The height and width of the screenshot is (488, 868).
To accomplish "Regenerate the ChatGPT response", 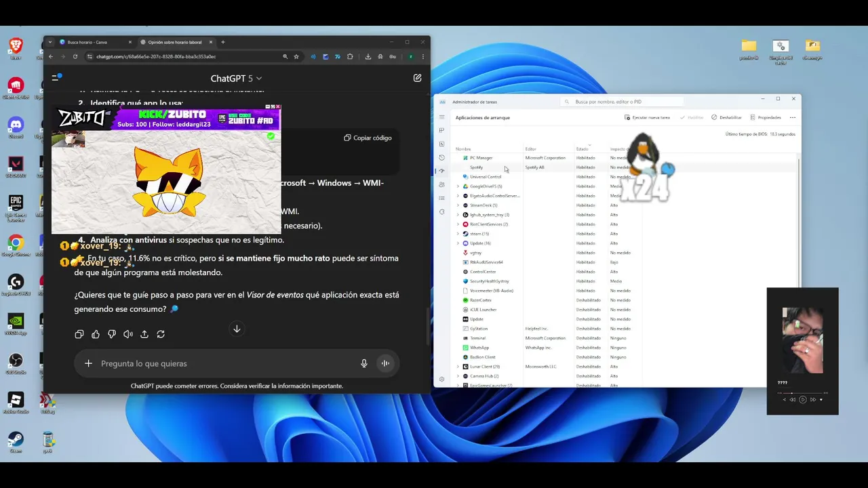I will 161,334.
